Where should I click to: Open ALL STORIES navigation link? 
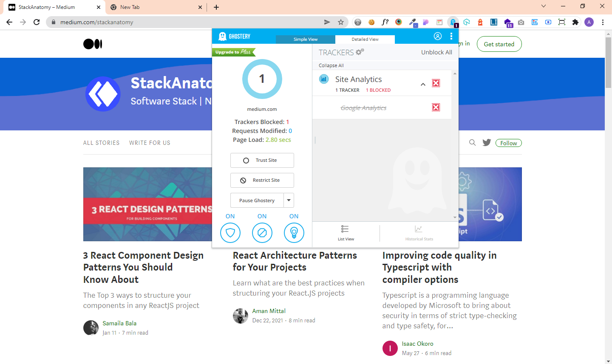pos(101,143)
